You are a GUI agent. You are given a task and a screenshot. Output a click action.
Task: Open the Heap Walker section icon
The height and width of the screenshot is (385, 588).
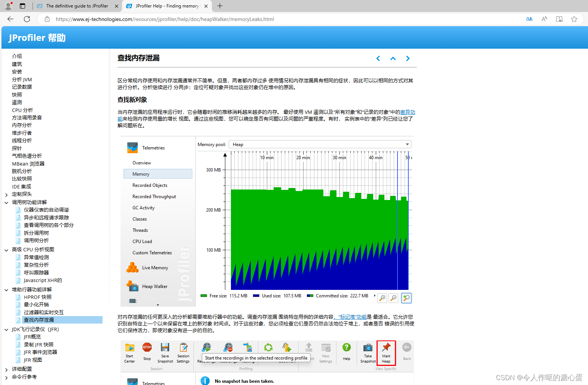click(x=132, y=286)
